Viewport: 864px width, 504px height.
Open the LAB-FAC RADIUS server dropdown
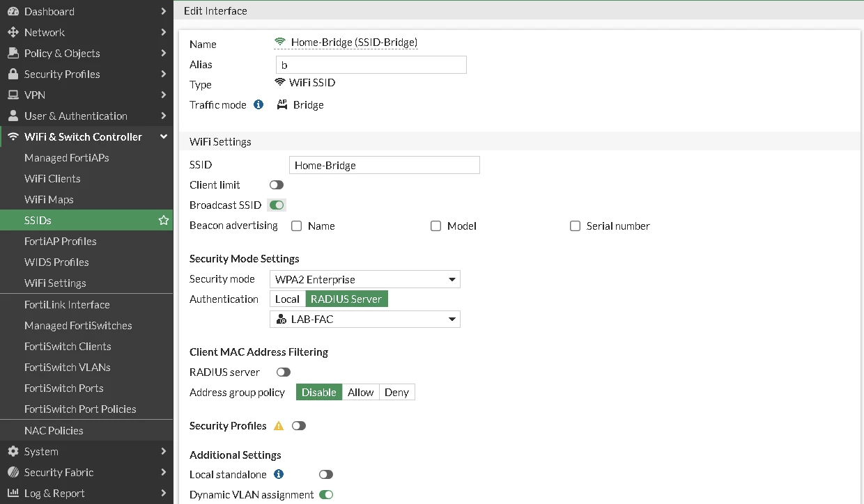(x=365, y=319)
